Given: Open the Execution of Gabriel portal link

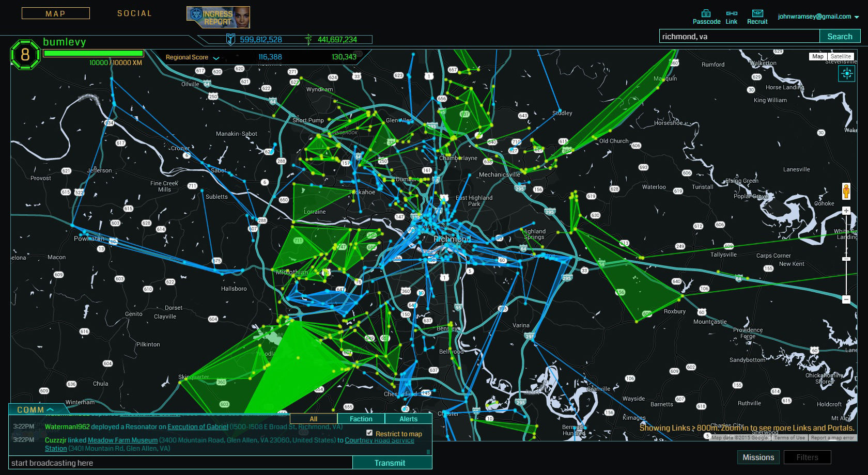Looking at the screenshot, I should click(x=198, y=427).
